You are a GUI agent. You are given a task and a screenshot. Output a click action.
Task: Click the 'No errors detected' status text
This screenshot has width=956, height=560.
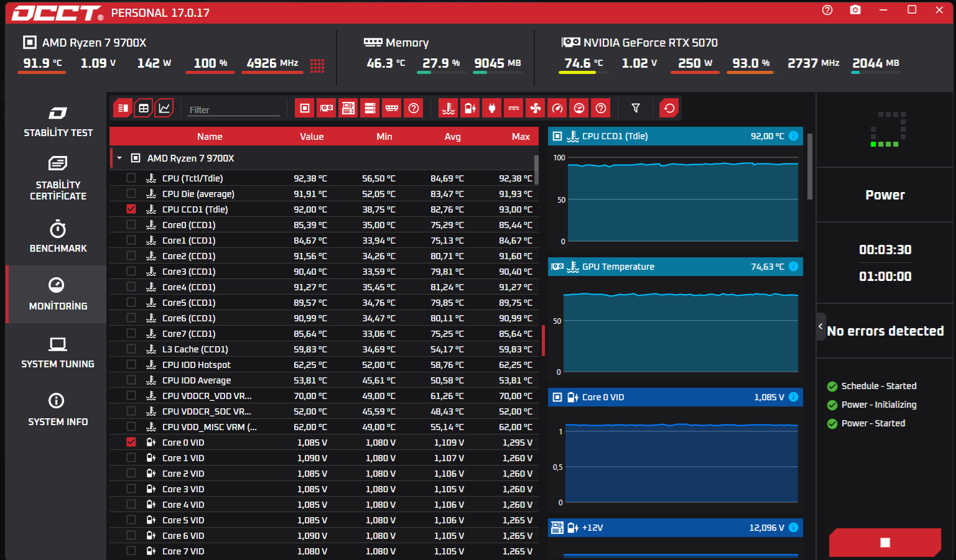pyautogui.click(x=885, y=331)
